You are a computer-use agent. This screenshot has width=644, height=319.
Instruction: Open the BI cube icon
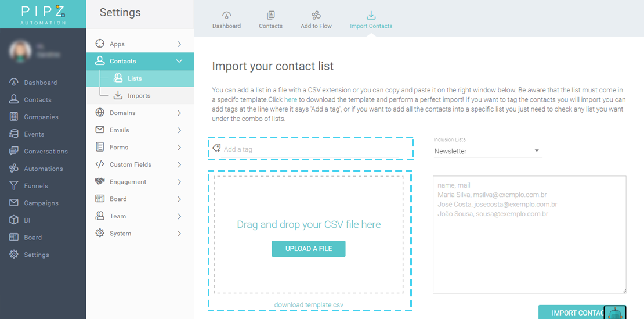pos(14,220)
